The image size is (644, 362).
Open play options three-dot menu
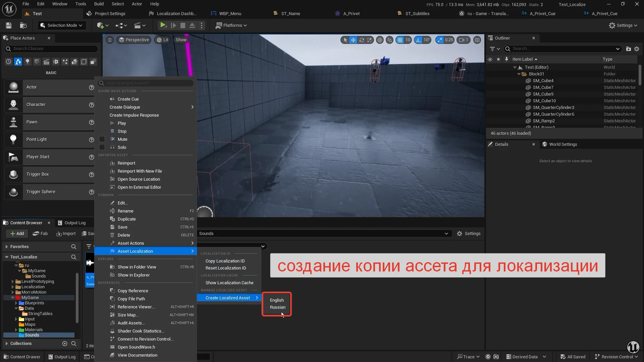point(202,25)
